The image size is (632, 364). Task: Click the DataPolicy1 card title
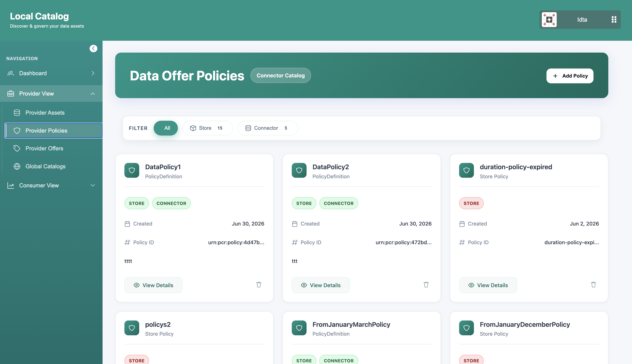(x=163, y=167)
